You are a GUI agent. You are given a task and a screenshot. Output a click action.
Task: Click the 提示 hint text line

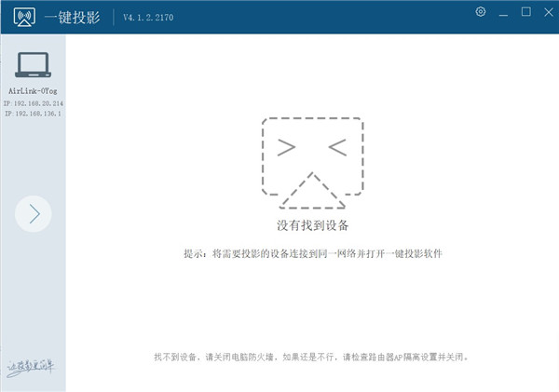(313, 254)
